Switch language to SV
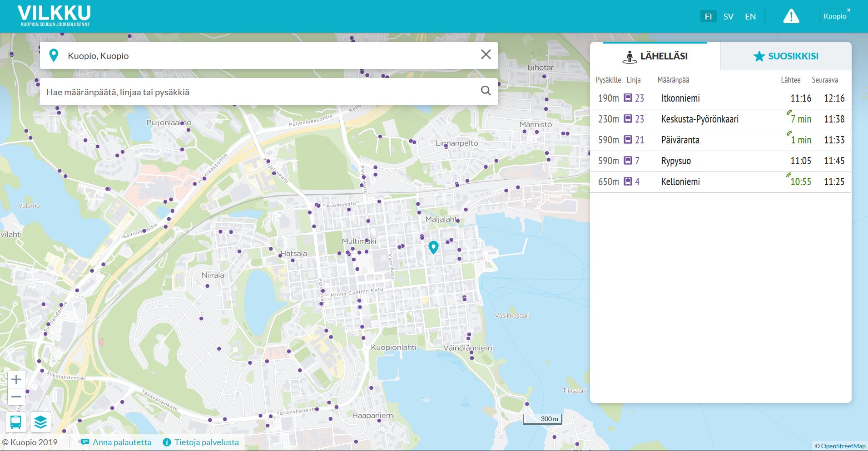 (x=728, y=17)
